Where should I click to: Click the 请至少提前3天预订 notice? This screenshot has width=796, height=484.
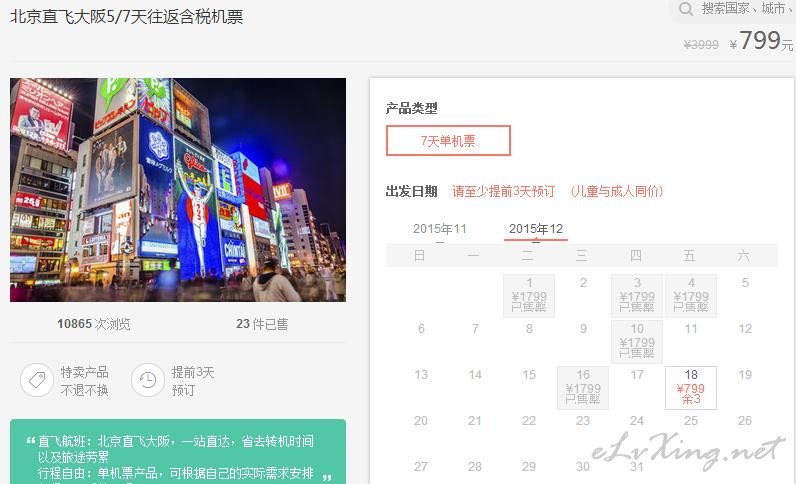tap(504, 191)
